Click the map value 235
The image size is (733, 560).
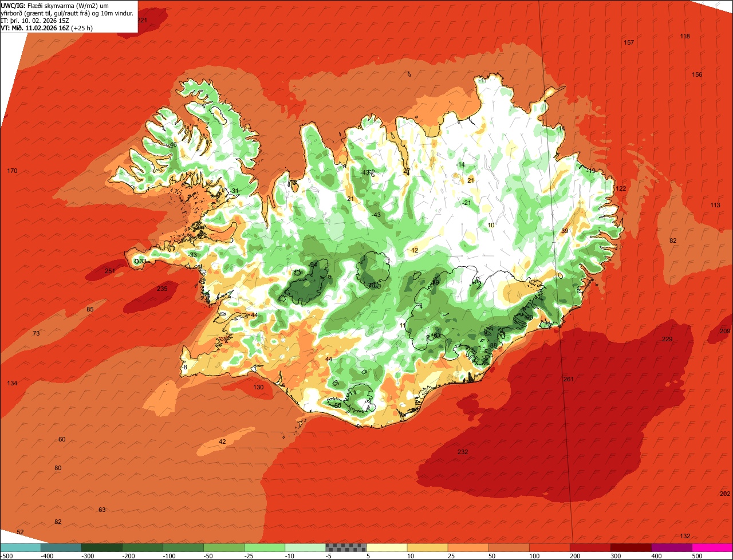(162, 289)
